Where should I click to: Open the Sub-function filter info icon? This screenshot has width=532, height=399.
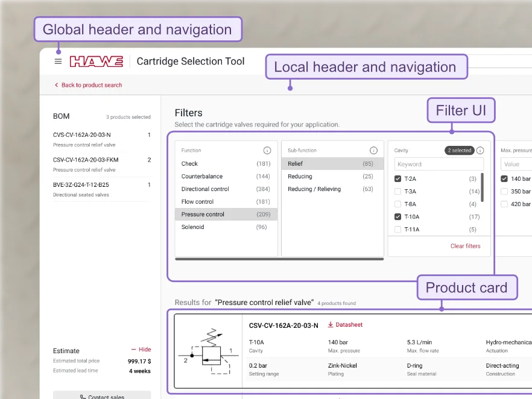pos(373,150)
